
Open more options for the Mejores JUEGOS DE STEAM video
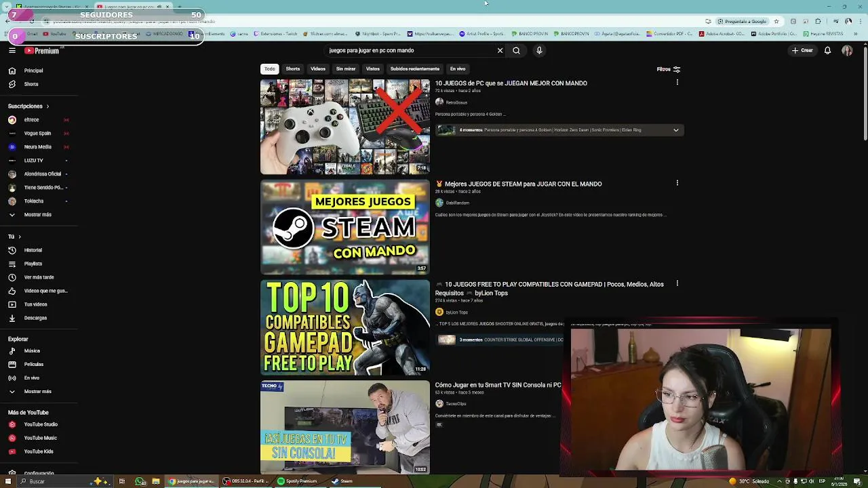(x=677, y=183)
